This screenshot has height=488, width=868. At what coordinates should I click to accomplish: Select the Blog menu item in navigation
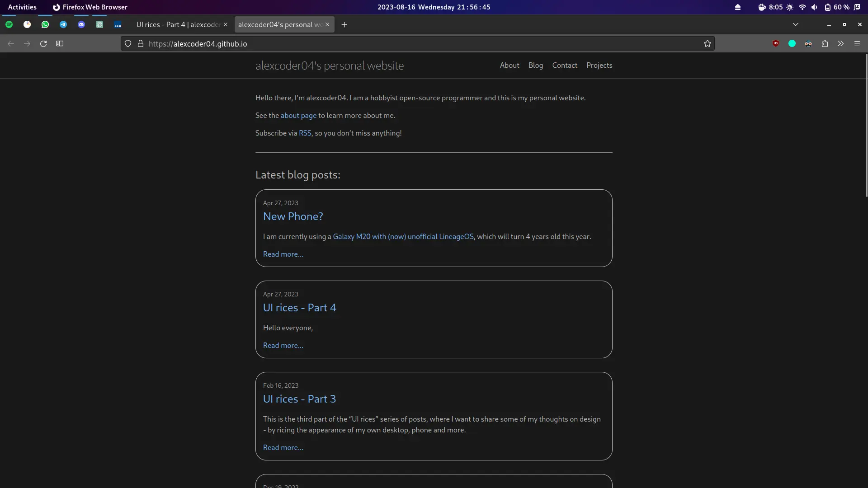pos(535,65)
